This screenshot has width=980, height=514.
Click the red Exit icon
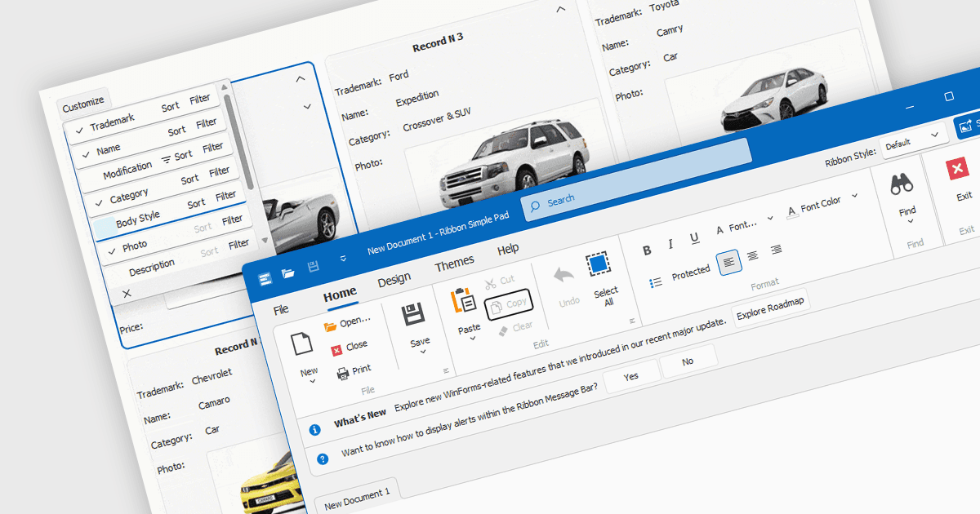957,170
